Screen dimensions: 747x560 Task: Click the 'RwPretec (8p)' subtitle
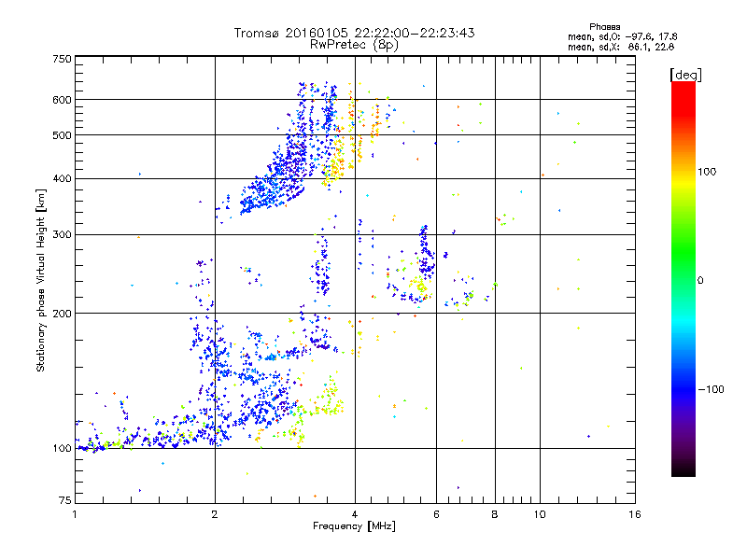coord(354,45)
